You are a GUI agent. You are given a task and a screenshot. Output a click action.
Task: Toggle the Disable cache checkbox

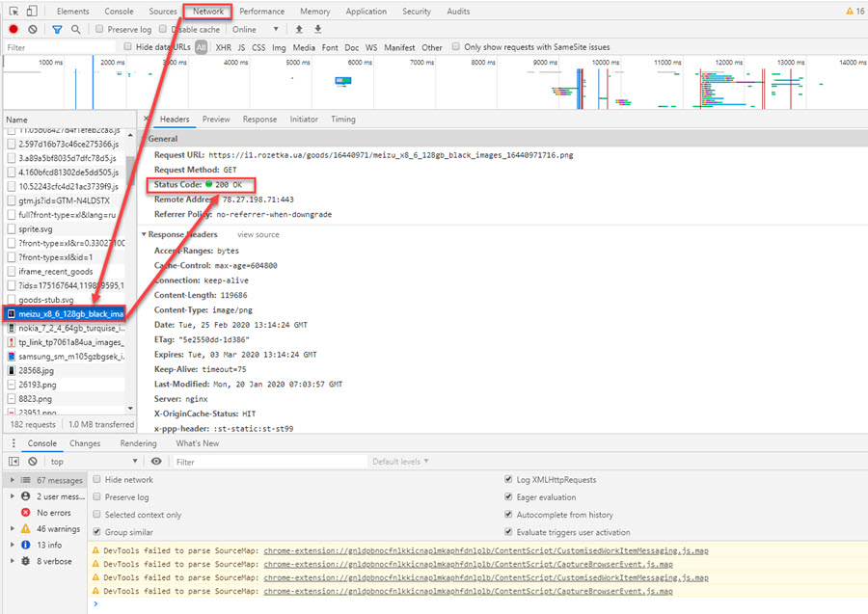pyautogui.click(x=163, y=29)
